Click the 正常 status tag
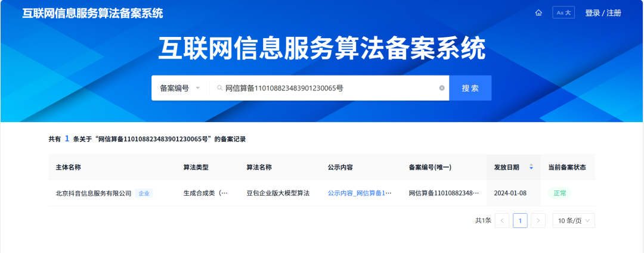Image resolution: width=644 pixels, height=253 pixels. (560, 193)
